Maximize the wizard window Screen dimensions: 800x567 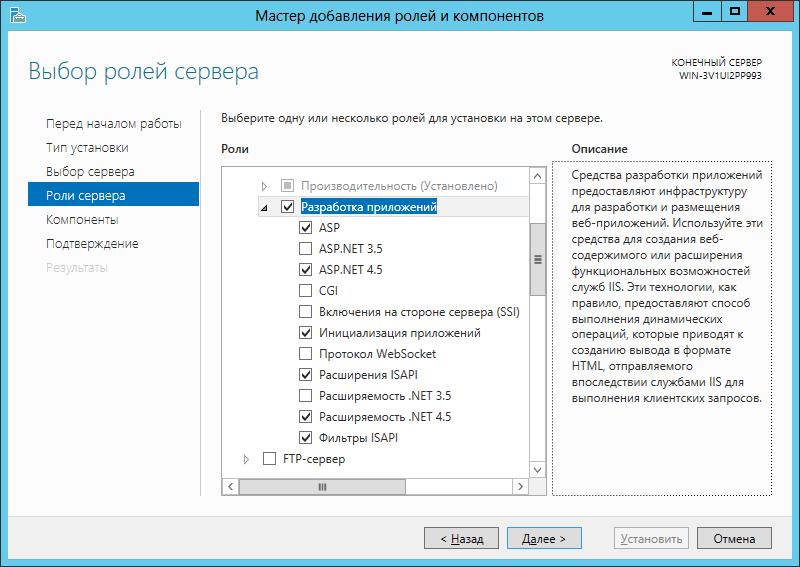pos(735,11)
